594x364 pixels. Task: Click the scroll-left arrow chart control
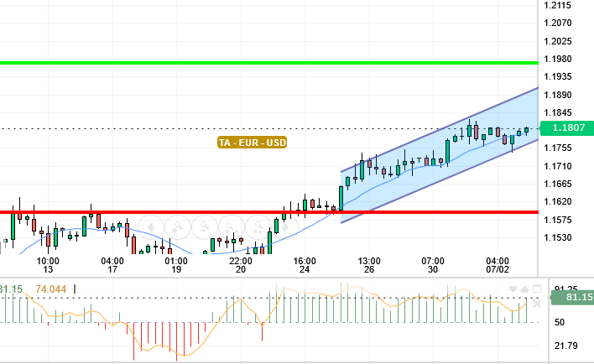(x=151, y=227)
